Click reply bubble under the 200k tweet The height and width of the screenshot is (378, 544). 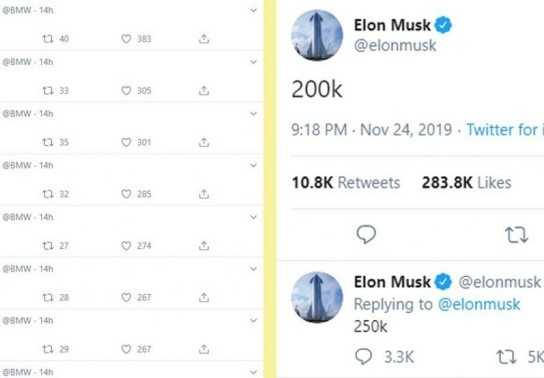click(x=366, y=234)
